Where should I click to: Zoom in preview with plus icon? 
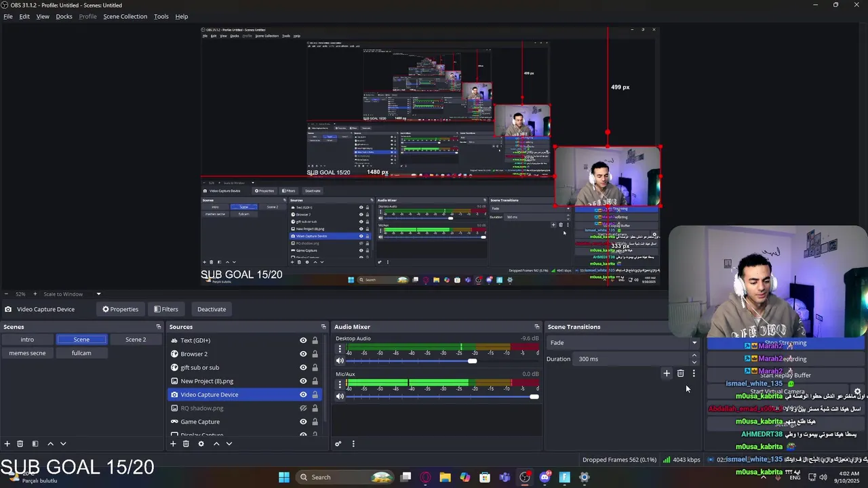tap(35, 294)
